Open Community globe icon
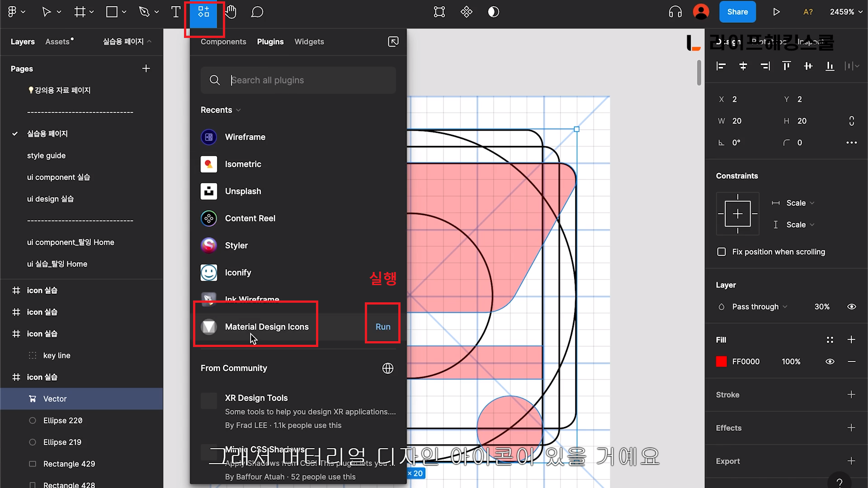Screen dimensions: 868x488 tap(387, 368)
